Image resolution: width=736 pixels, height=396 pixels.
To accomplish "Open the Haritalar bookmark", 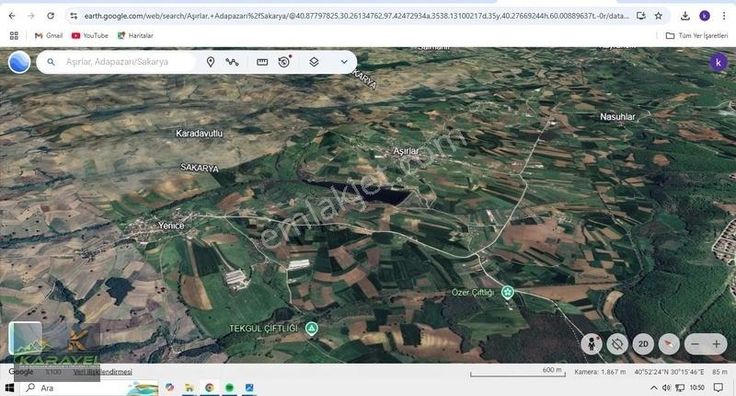I will click(x=135, y=36).
